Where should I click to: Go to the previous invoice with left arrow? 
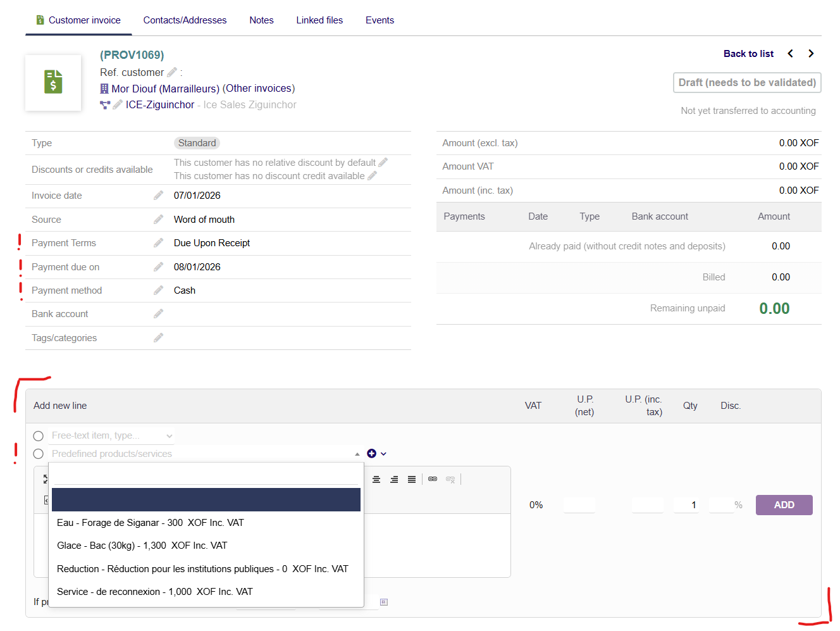point(790,54)
